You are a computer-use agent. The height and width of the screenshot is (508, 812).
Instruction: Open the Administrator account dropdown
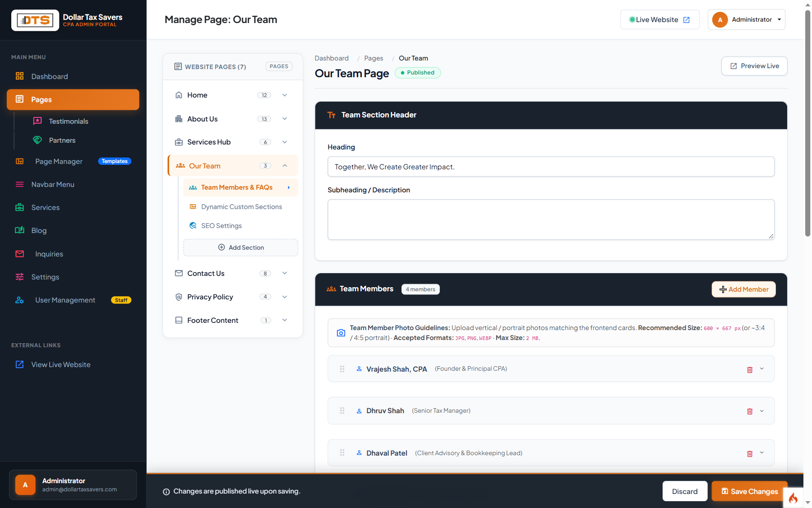tap(746, 20)
